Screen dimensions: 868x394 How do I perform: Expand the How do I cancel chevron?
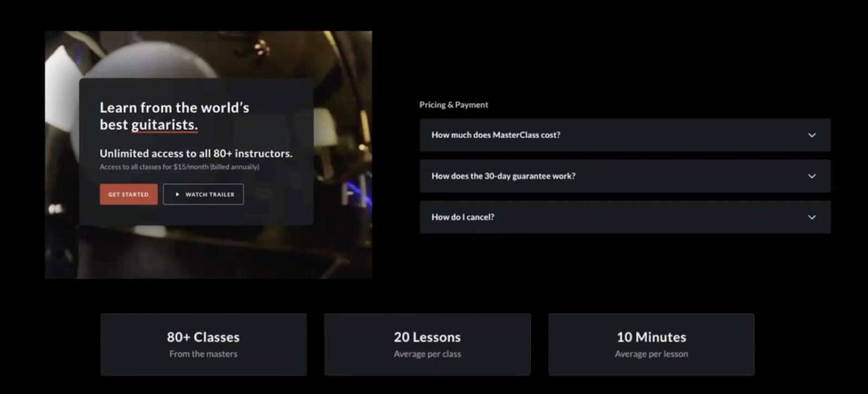812,217
